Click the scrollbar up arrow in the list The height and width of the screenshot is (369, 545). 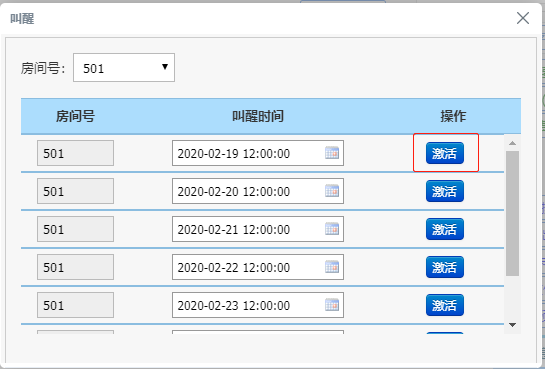[512, 143]
